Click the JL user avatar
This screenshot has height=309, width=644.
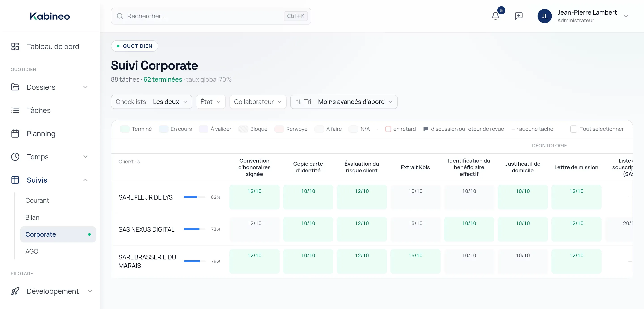tap(544, 16)
